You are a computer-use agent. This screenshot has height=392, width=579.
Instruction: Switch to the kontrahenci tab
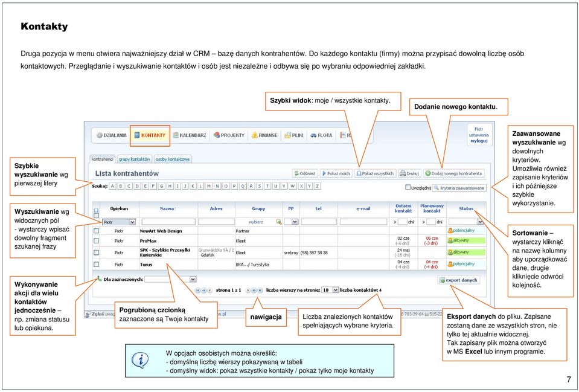103,159
